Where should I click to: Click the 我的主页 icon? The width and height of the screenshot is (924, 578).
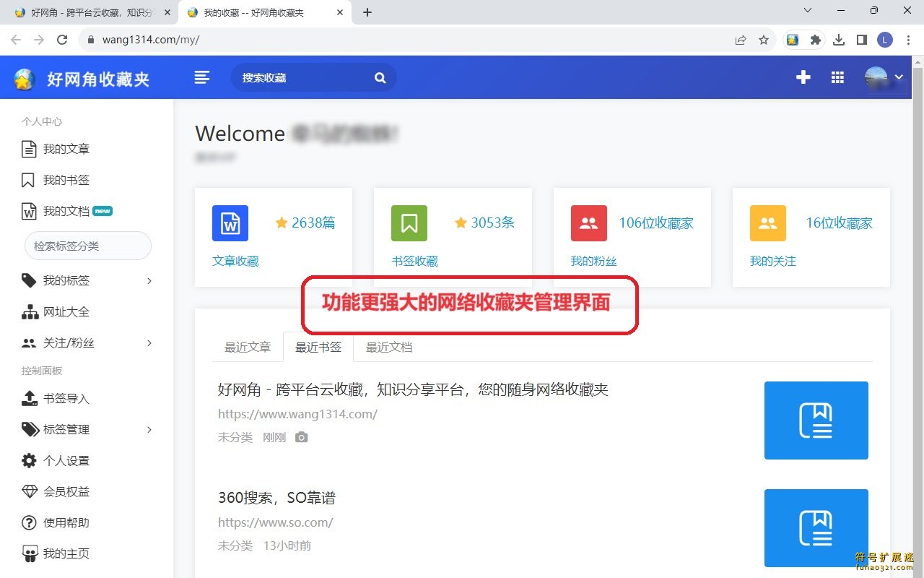(30, 554)
